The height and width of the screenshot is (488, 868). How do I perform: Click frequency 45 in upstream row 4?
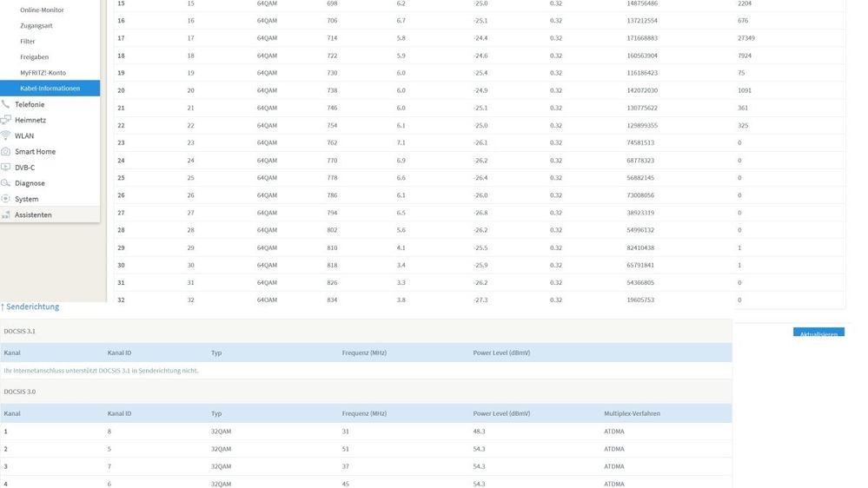pyautogui.click(x=346, y=485)
